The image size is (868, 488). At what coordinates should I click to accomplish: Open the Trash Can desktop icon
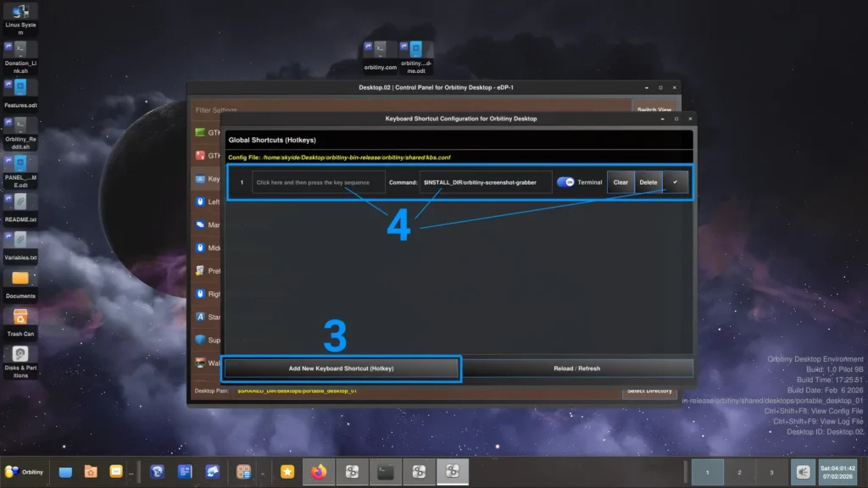point(20,319)
